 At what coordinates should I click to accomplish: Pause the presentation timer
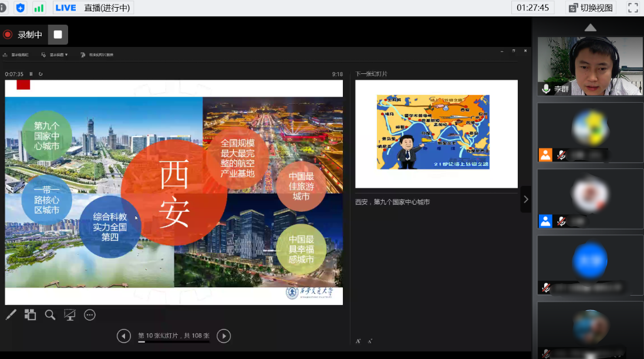tap(31, 74)
